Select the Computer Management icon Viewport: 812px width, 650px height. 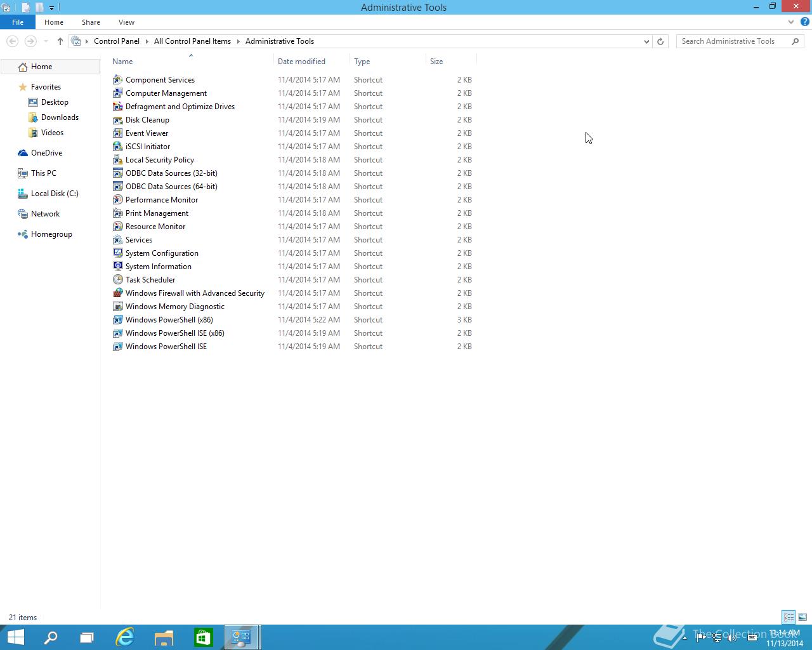tap(117, 93)
